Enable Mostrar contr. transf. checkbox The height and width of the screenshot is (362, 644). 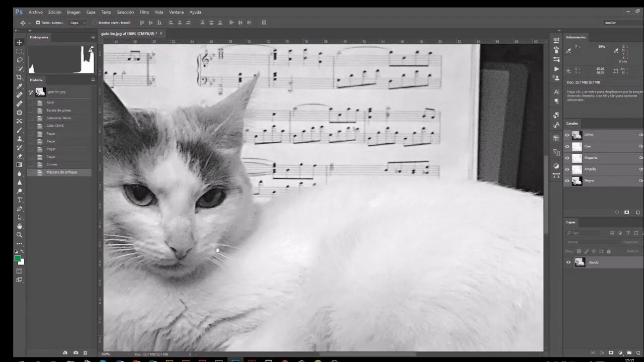click(95, 23)
